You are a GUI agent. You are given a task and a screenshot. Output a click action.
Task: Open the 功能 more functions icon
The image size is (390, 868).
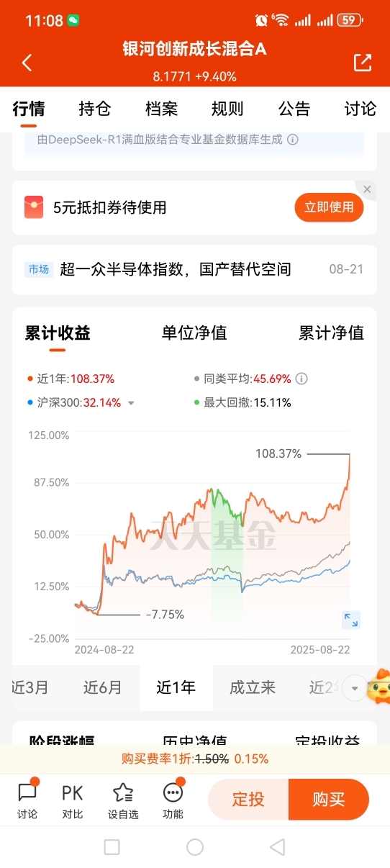(x=173, y=799)
